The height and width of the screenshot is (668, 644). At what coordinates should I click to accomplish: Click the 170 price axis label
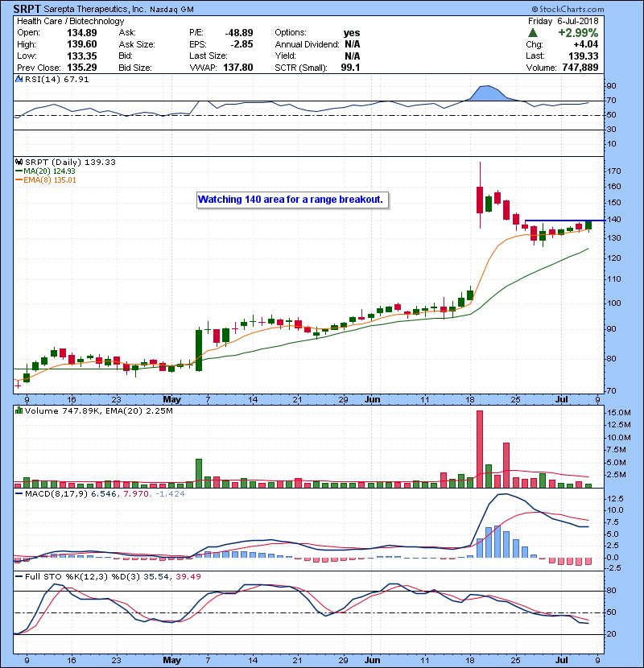pos(614,171)
